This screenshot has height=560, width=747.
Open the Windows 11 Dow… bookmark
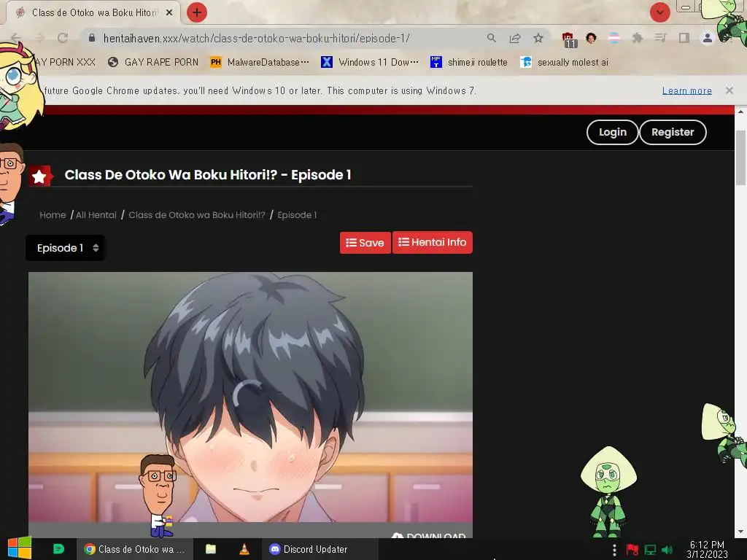[x=370, y=63]
